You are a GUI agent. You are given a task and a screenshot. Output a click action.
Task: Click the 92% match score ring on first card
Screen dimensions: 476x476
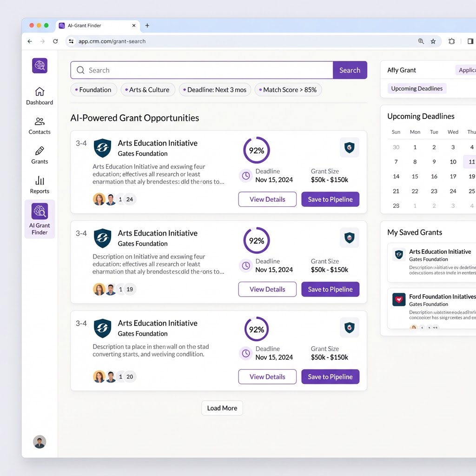[257, 150]
